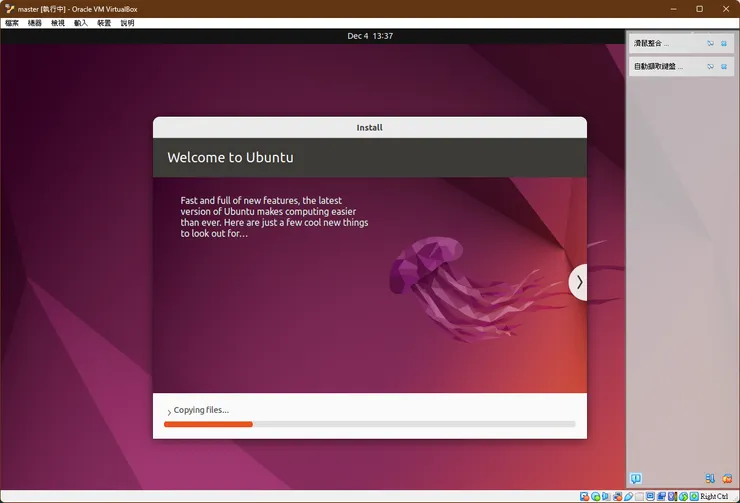740x503 pixels.
Task: Click the CPU virtualization features icon
Action: point(672,496)
